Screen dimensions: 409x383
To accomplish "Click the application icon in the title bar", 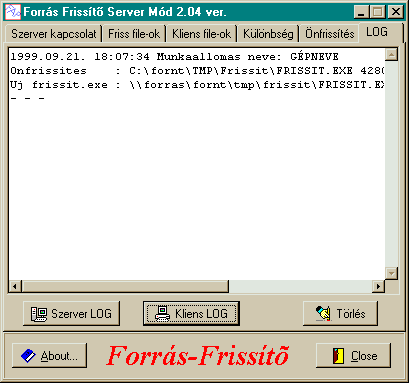I will pyautogui.click(x=13, y=12).
